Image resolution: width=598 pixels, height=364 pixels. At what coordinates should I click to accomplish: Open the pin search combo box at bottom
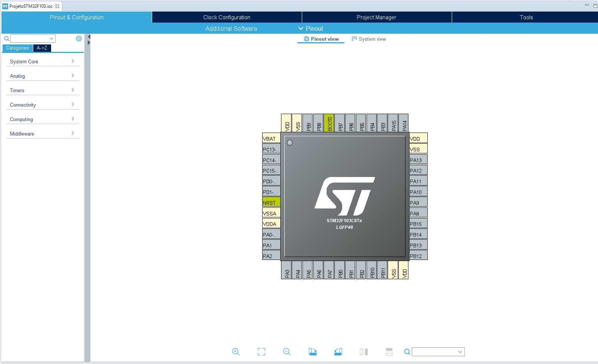point(438,352)
